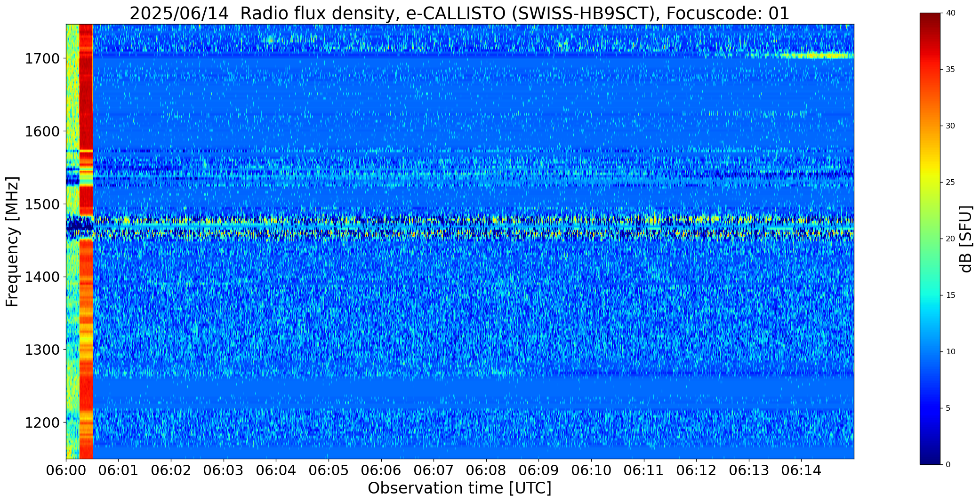The width and height of the screenshot is (980, 502).
Task: Click the colorbar 0 tick label
Action: [948, 465]
